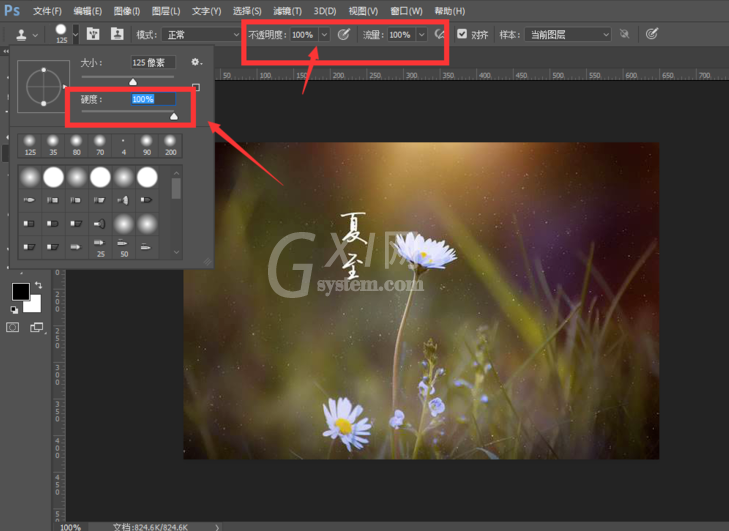Open the 滤镜(T) menu
This screenshot has width=729, height=531.
[x=287, y=11]
